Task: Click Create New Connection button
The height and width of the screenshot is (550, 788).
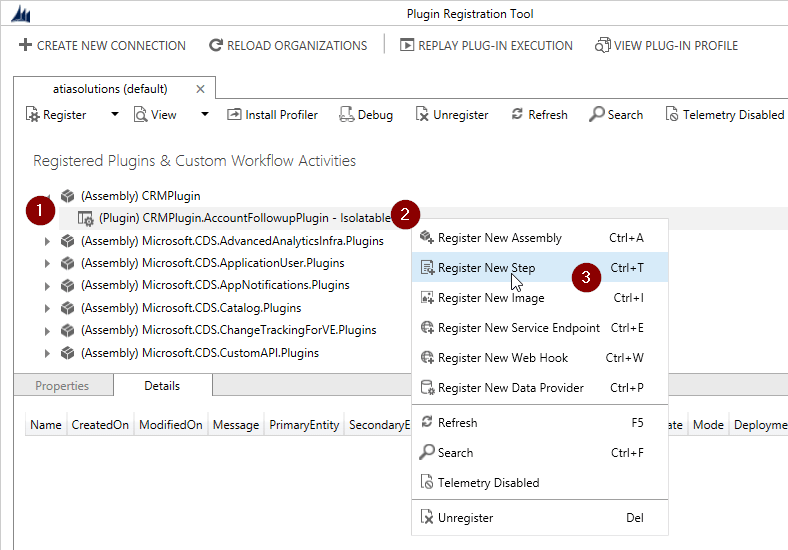Action: tap(102, 45)
